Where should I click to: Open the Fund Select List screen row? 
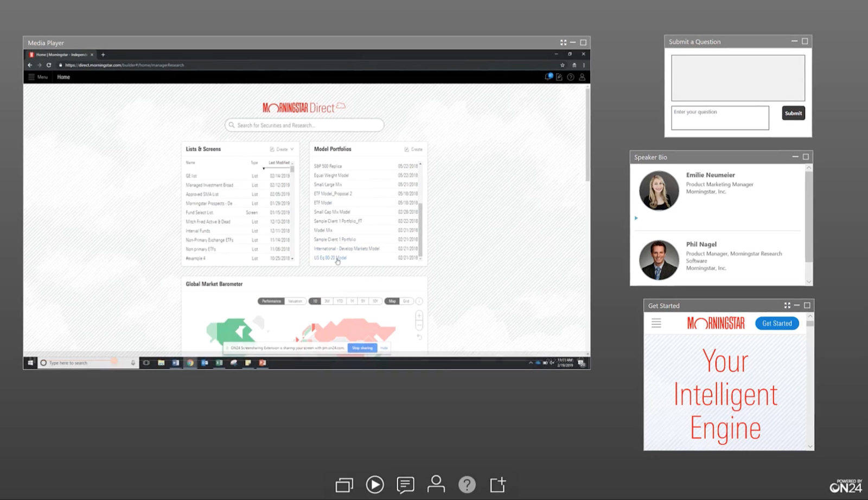click(239, 213)
